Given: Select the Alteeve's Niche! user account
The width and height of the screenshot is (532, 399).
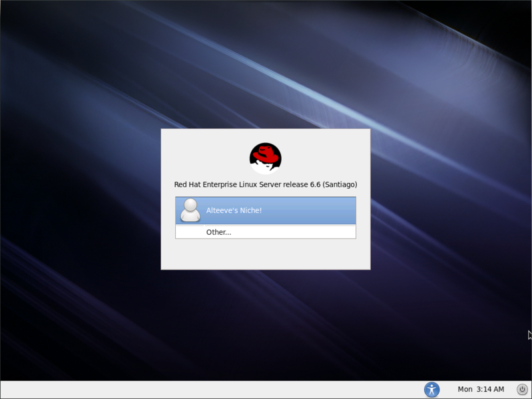Looking at the screenshot, I should click(266, 210).
